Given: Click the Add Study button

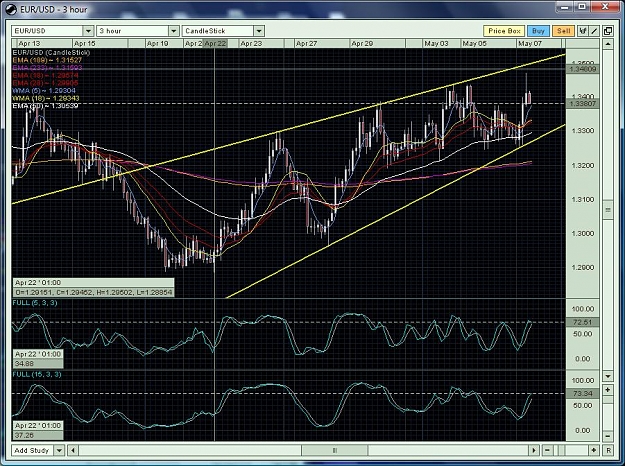Looking at the screenshot, I should coord(33,450).
